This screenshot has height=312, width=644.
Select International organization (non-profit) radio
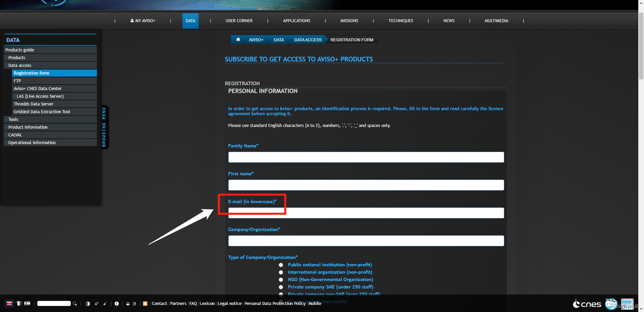pos(281,272)
